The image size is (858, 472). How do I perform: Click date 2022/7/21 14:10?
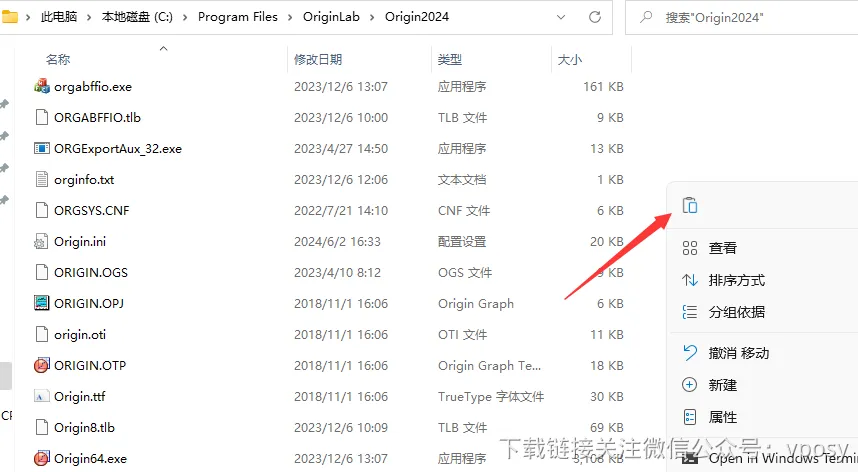tap(341, 210)
